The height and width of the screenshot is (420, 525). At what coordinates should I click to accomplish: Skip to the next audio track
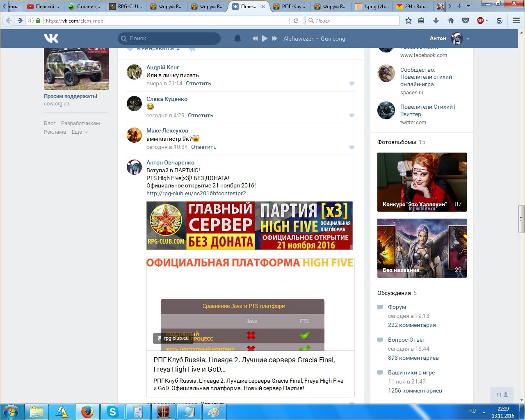click(274, 38)
